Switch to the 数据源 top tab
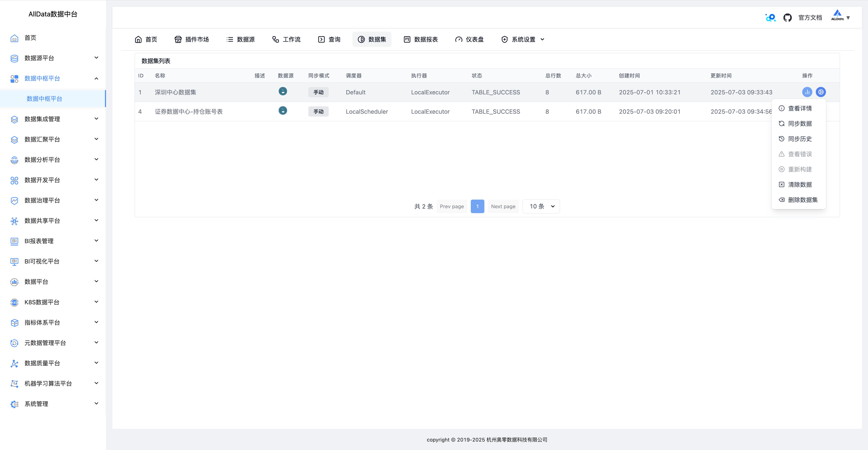 coord(241,39)
